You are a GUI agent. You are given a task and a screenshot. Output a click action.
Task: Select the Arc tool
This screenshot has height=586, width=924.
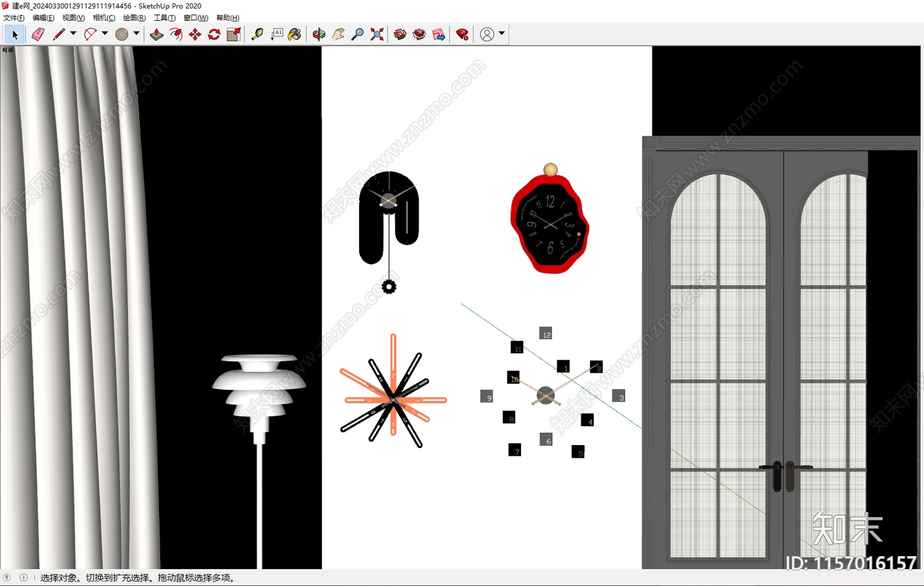[x=90, y=35]
